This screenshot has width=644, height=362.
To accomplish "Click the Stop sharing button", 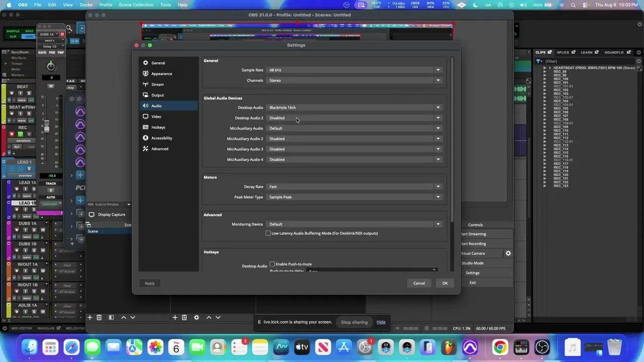I will [354, 322].
